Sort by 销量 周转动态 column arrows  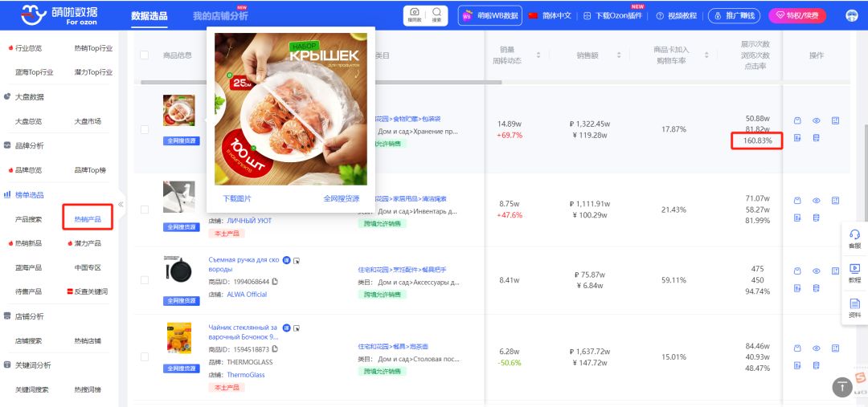point(538,55)
